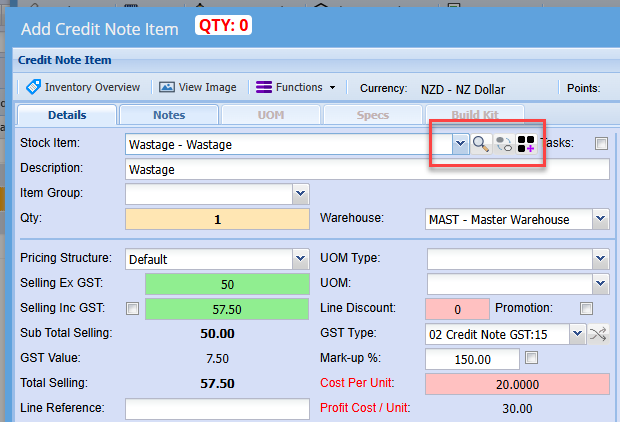Click the shuffle icon next to GST Type
Viewport: 620px width, 422px height.
599,334
